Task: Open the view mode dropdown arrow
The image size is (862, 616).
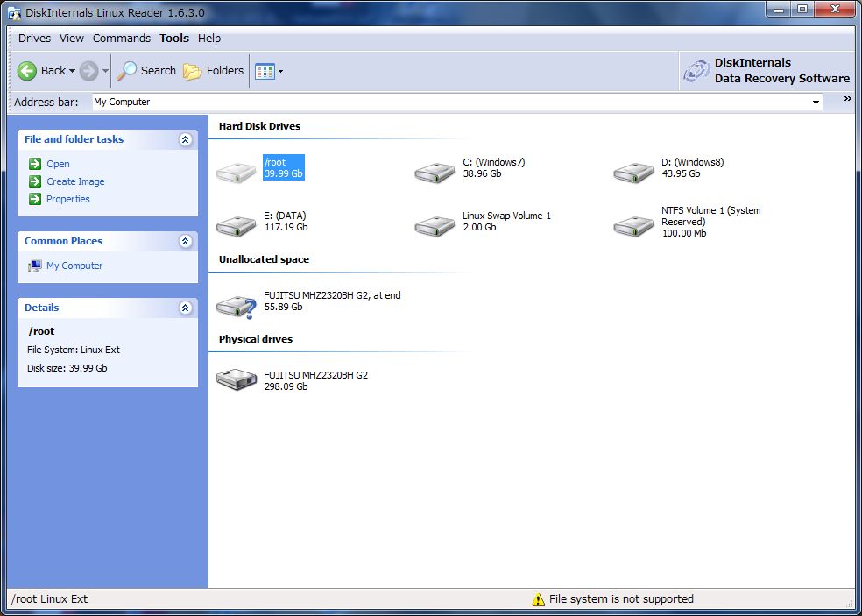Action: point(281,71)
